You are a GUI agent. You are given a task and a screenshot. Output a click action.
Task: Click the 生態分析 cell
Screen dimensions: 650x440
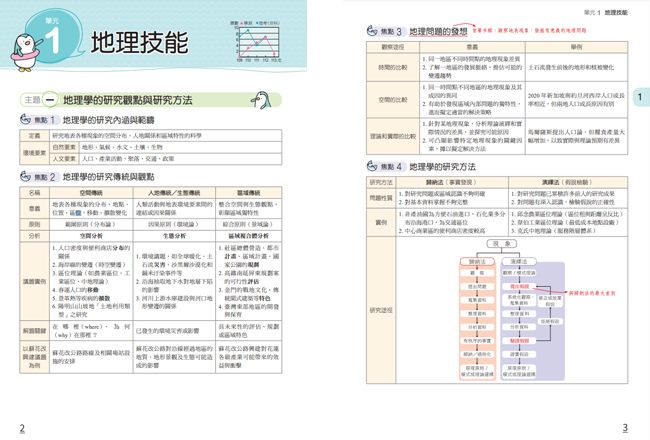point(174,236)
